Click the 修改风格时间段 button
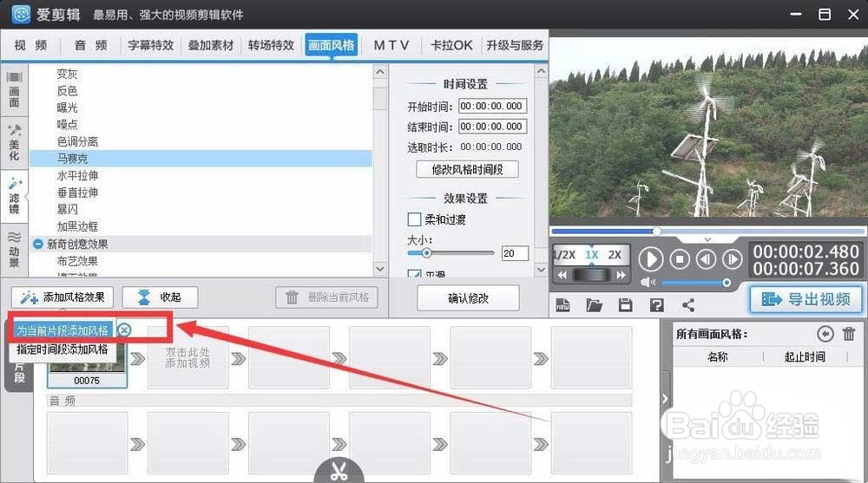The width and height of the screenshot is (868, 483). (x=467, y=169)
